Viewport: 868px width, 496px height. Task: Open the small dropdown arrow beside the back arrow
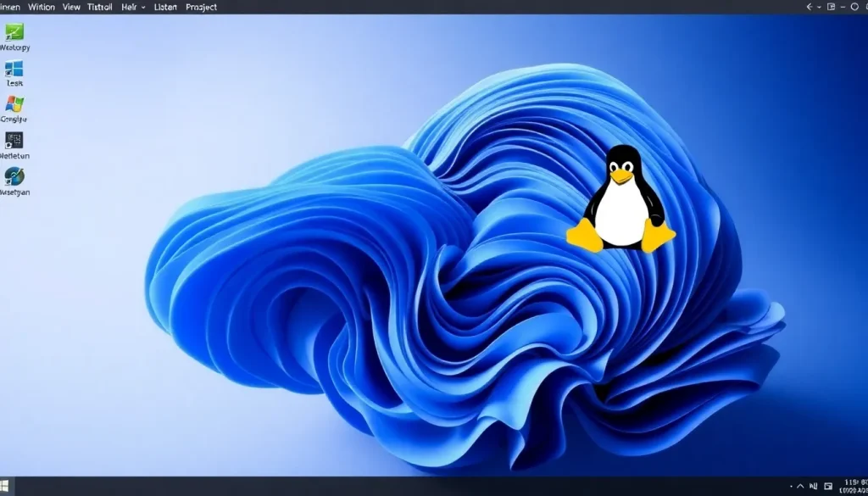coord(820,7)
